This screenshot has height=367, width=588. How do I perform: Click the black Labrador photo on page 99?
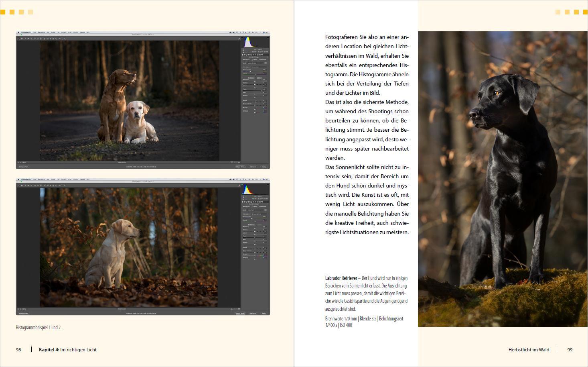503,179
